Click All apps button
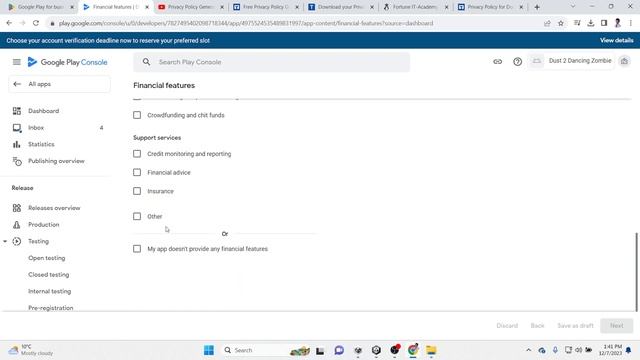The height and width of the screenshot is (360, 640). click(x=59, y=84)
